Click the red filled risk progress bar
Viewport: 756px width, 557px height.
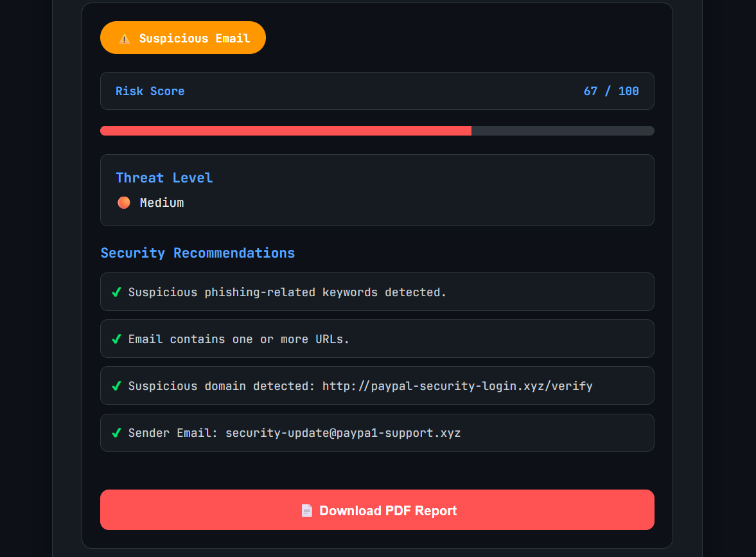click(286, 130)
